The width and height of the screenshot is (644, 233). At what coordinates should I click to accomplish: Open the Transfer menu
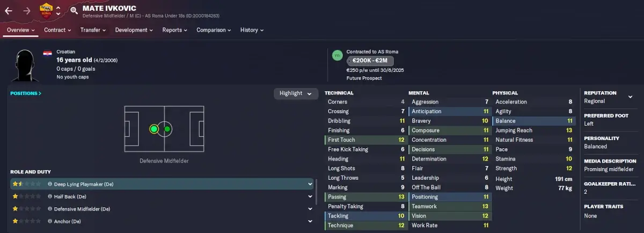coord(93,30)
